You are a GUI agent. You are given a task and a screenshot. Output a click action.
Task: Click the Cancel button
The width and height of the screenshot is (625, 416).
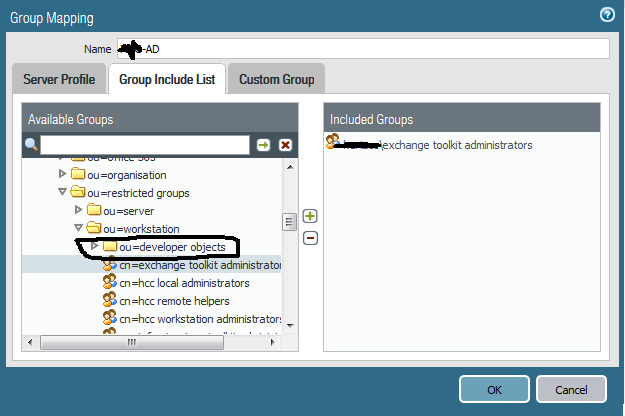[x=571, y=389]
